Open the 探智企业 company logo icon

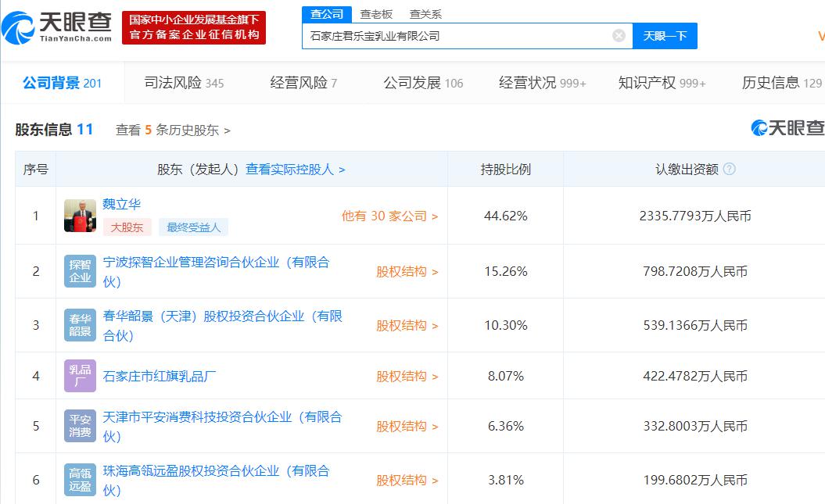tap(80, 271)
